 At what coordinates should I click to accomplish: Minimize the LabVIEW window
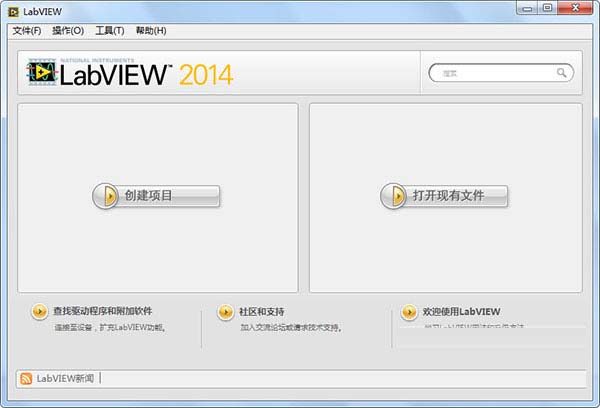(527, 8)
